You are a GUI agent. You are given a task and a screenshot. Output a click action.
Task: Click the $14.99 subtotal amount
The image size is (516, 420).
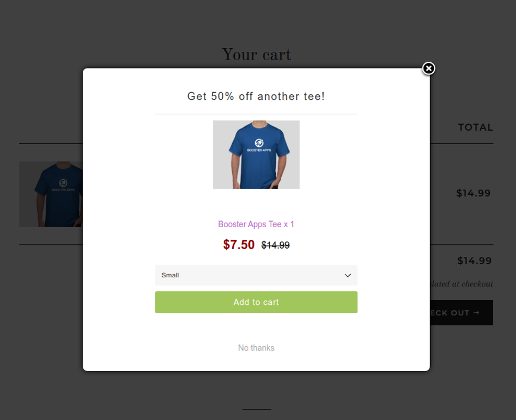tap(474, 261)
